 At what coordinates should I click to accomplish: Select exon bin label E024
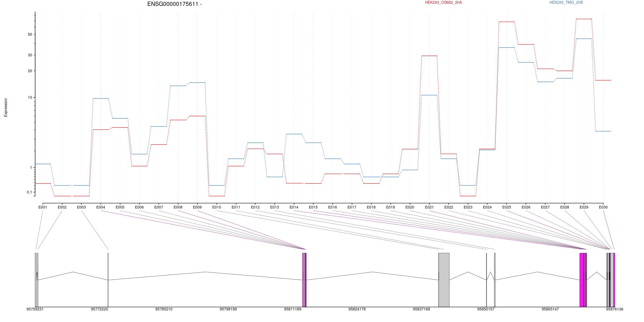[487, 207]
